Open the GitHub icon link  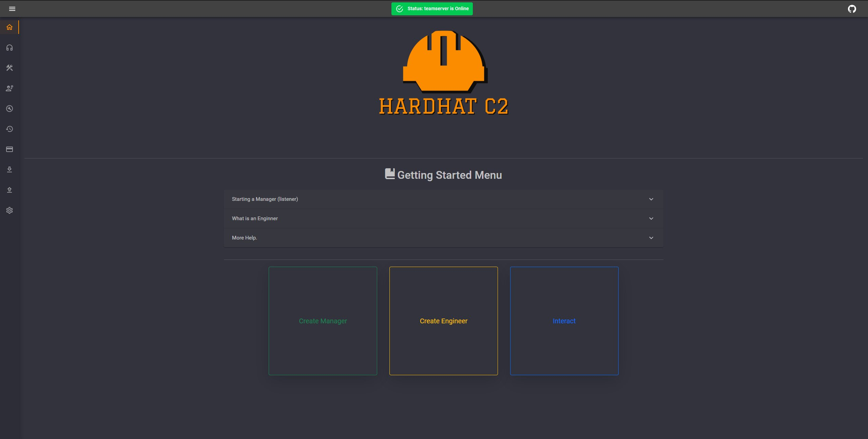(852, 9)
